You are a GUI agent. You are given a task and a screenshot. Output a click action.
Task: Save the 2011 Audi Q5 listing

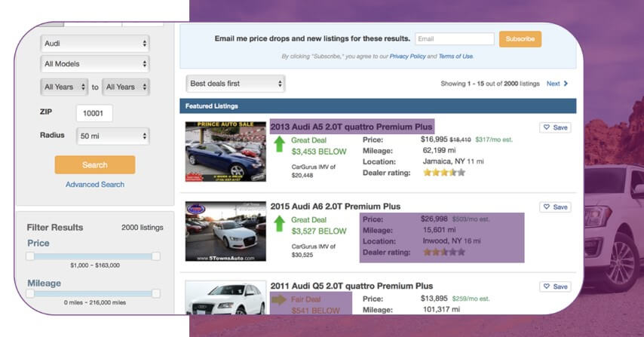pos(555,287)
